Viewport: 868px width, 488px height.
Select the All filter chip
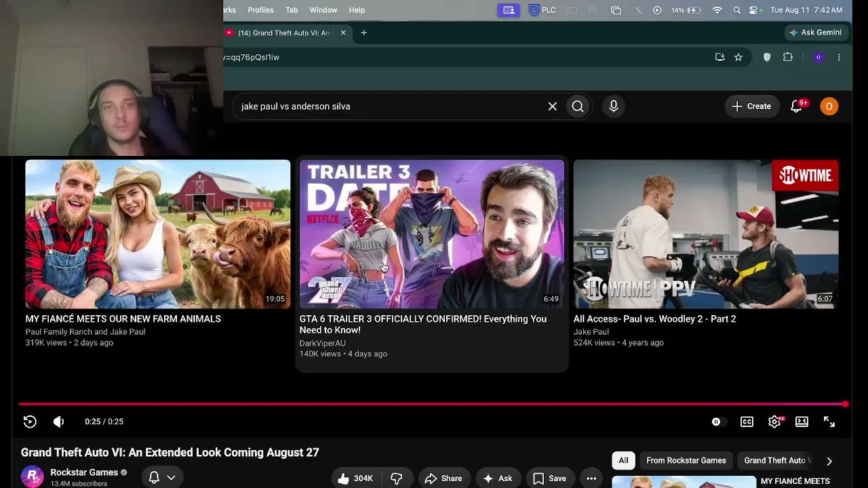click(x=623, y=461)
